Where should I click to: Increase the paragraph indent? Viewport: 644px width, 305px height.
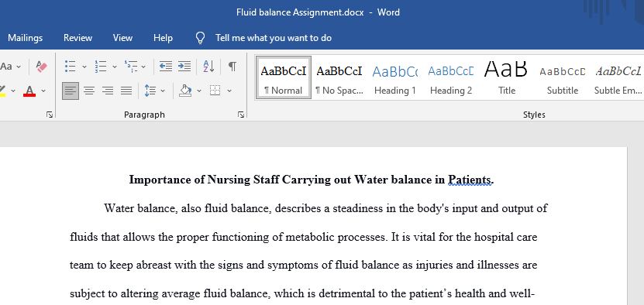click(184, 66)
